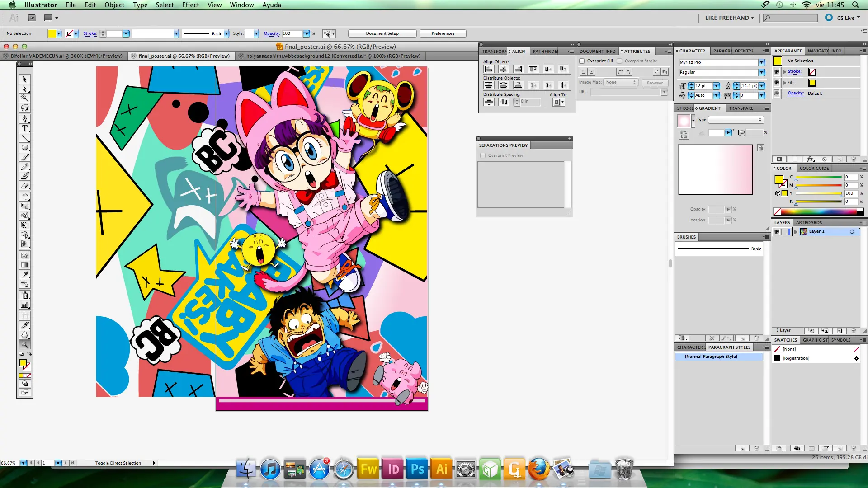Image resolution: width=868 pixels, height=488 pixels.
Task: Toggle Opacity visibility eye in Appearance panel
Action: [777, 94]
